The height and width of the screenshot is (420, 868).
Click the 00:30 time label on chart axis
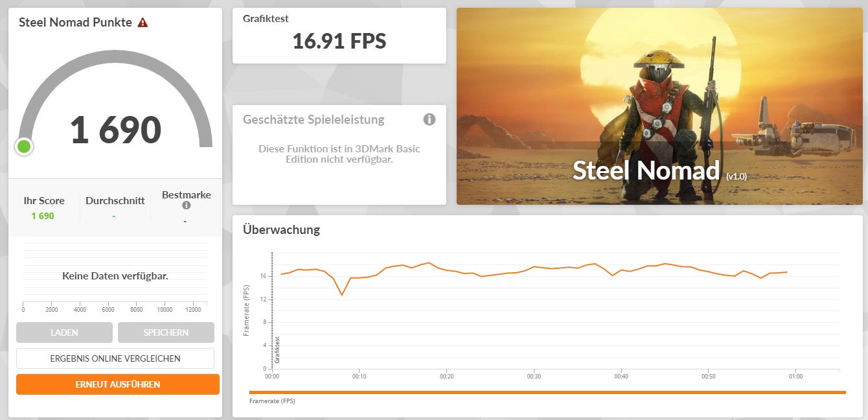point(534,376)
